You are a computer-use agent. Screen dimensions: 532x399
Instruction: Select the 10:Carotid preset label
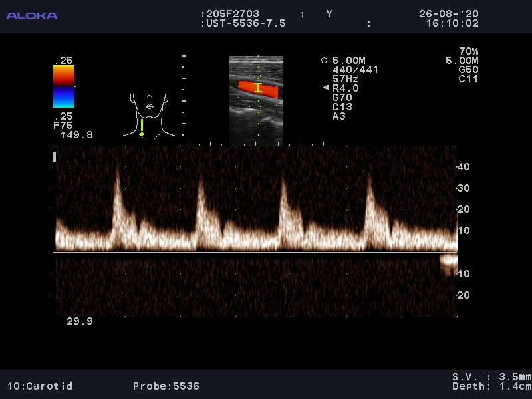(40, 386)
